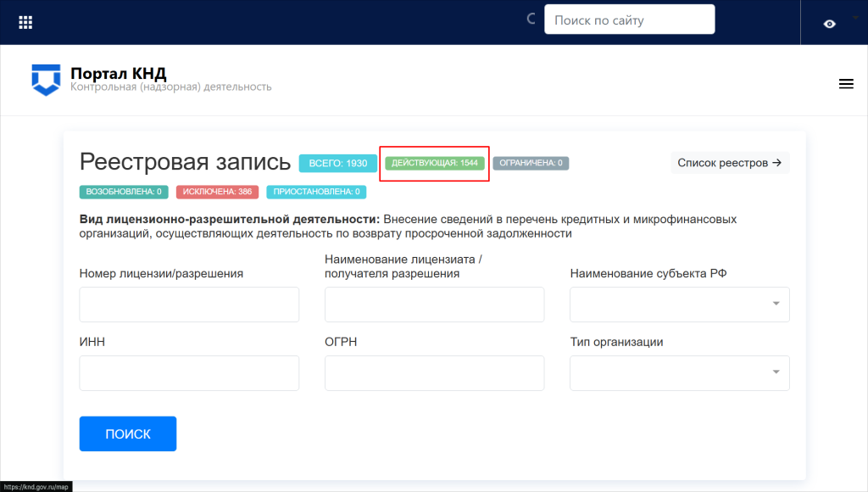Expand the Тип организации dropdown
Image resolution: width=868 pixels, height=492 pixels.
(x=679, y=373)
